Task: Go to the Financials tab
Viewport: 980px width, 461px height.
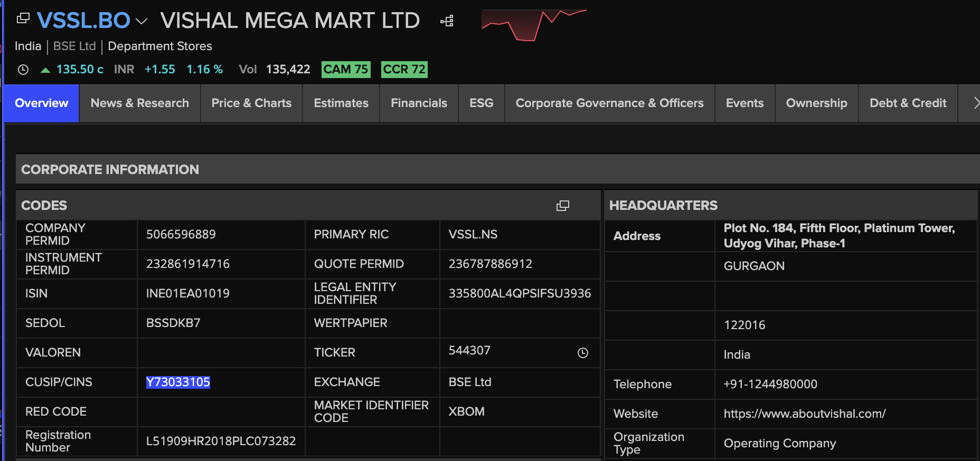Action: tap(419, 103)
